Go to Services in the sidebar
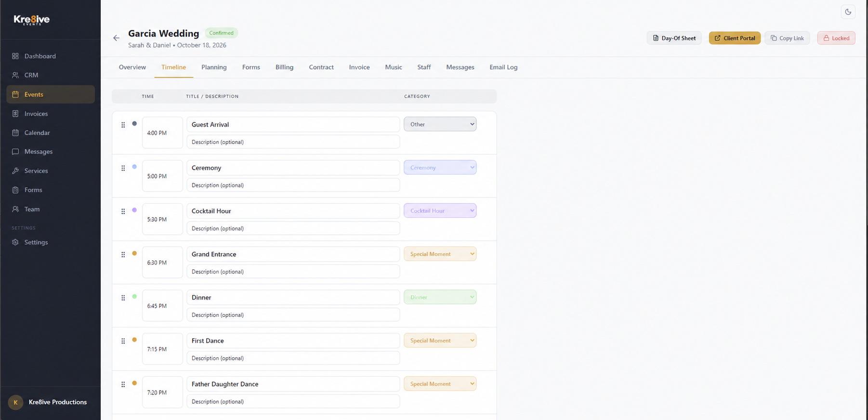The image size is (868, 420). coord(51,171)
